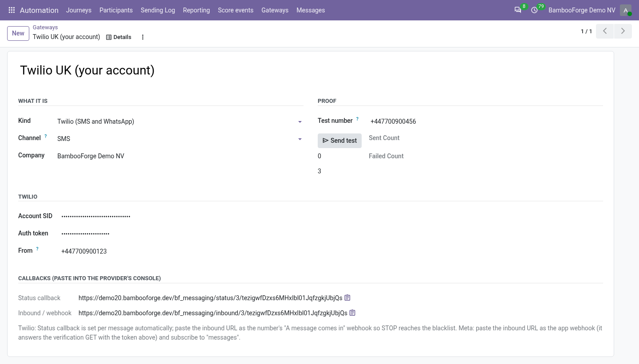Copy the Inbound webhook URL
The image size is (639, 364).
click(352, 313)
